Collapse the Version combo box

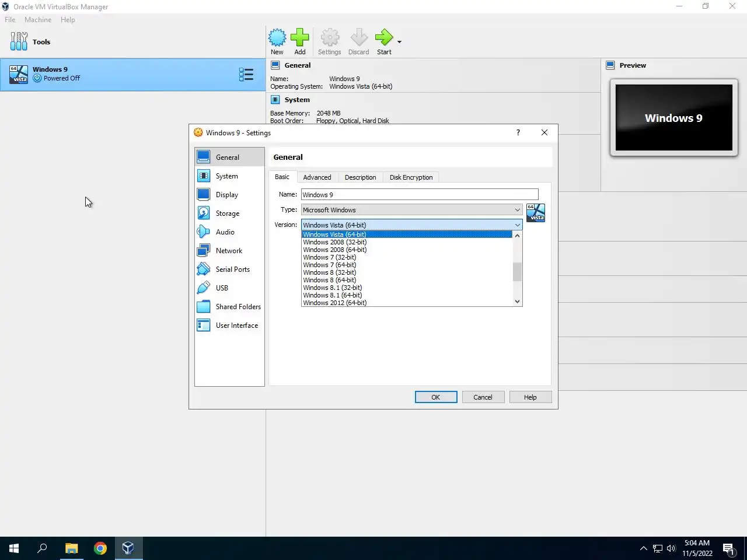(411, 225)
